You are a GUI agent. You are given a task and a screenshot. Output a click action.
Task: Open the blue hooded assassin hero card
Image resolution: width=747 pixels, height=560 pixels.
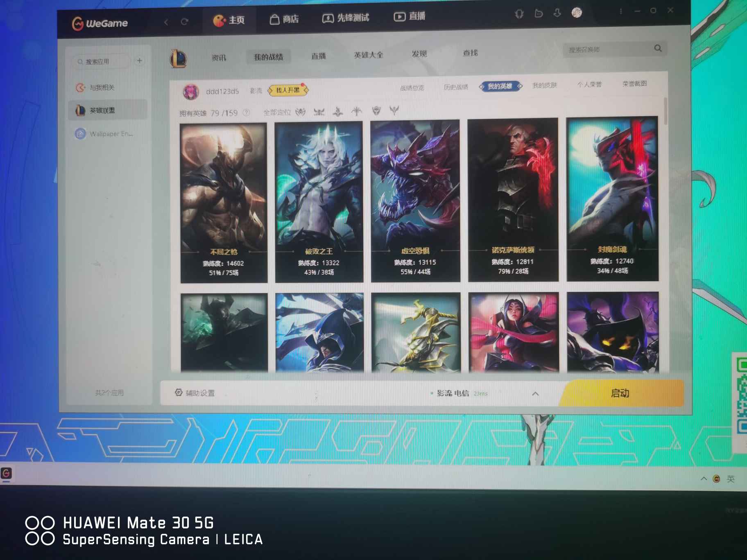pyautogui.click(x=319, y=332)
